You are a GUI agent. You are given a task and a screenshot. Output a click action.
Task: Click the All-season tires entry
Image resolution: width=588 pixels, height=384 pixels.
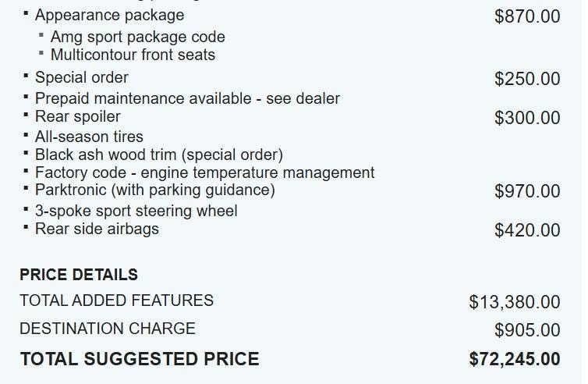[89, 137]
